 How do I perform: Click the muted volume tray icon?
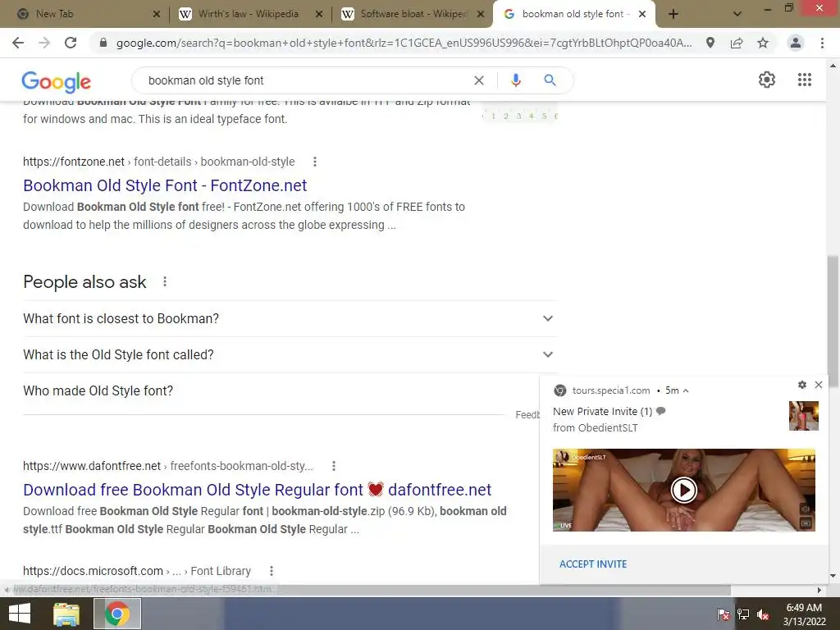763,614
